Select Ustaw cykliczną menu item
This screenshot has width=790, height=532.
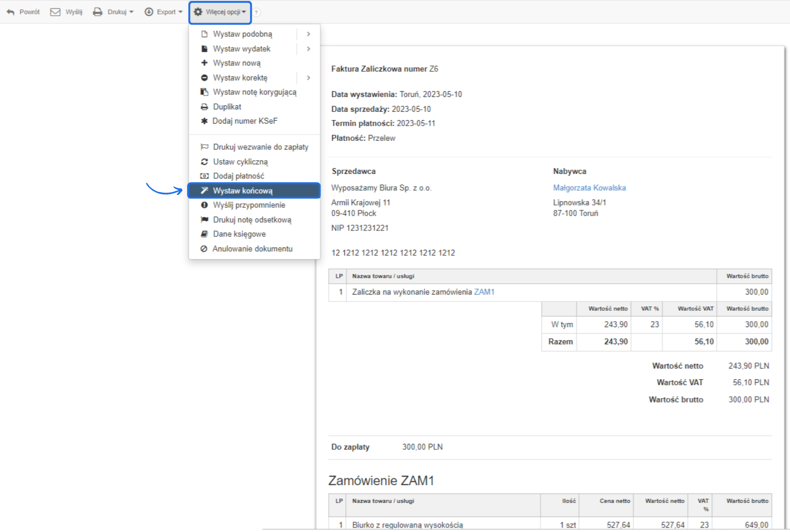[x=240, y=162]
